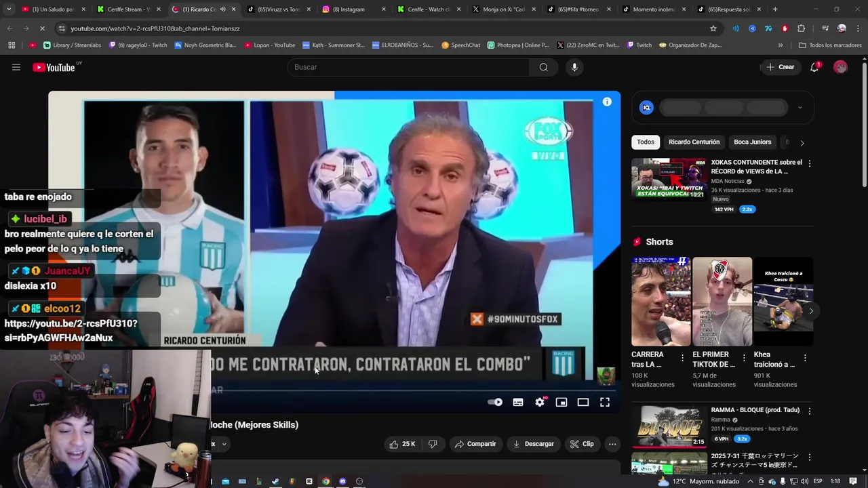This screenshot has width=868, height=488.
Task: Show more Shorts with right arrow
Action: click(x=811, y=311)
